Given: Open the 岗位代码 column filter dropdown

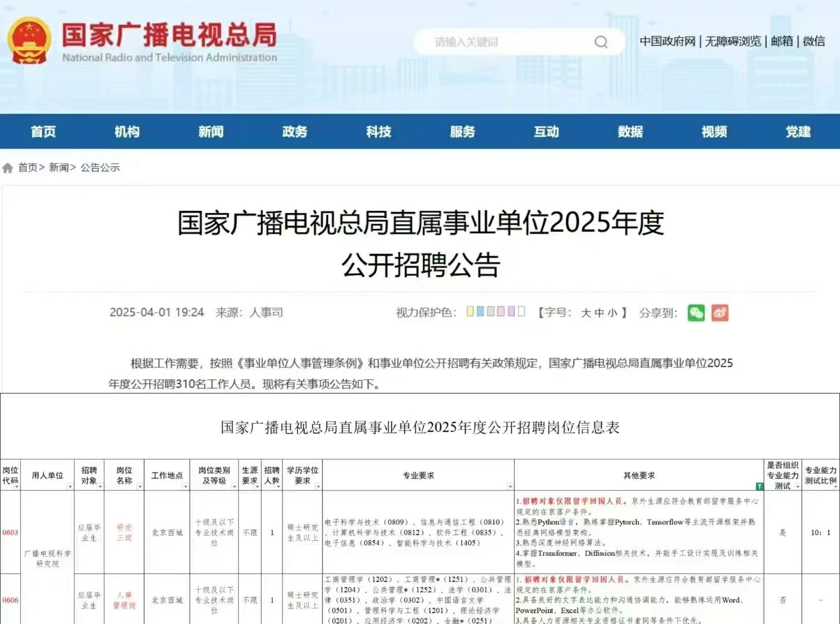Looking at the screenshot, I should [16, 486].
